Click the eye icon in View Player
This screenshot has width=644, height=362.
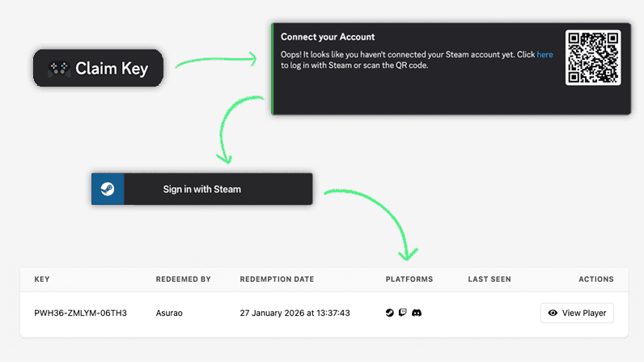(553, 313)
